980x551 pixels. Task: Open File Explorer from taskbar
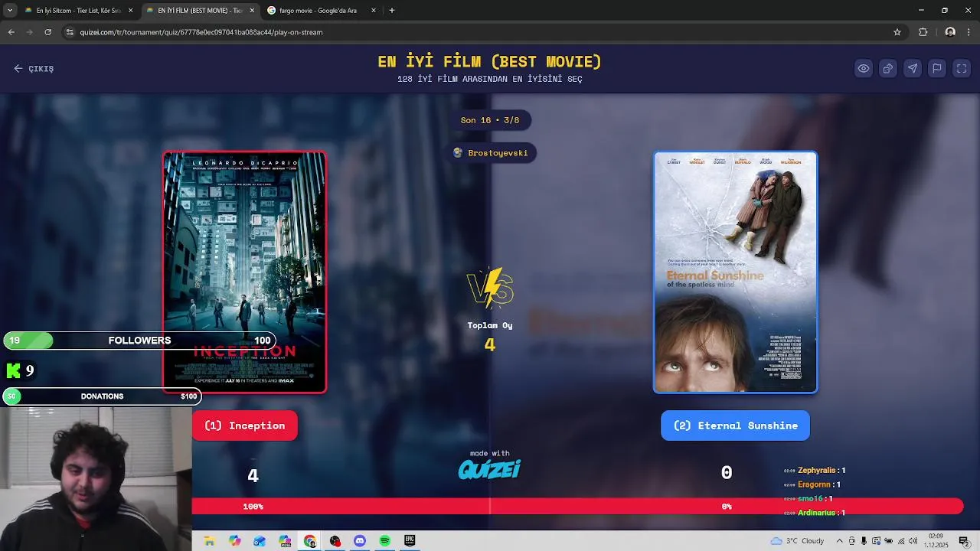tap(209, 541)
